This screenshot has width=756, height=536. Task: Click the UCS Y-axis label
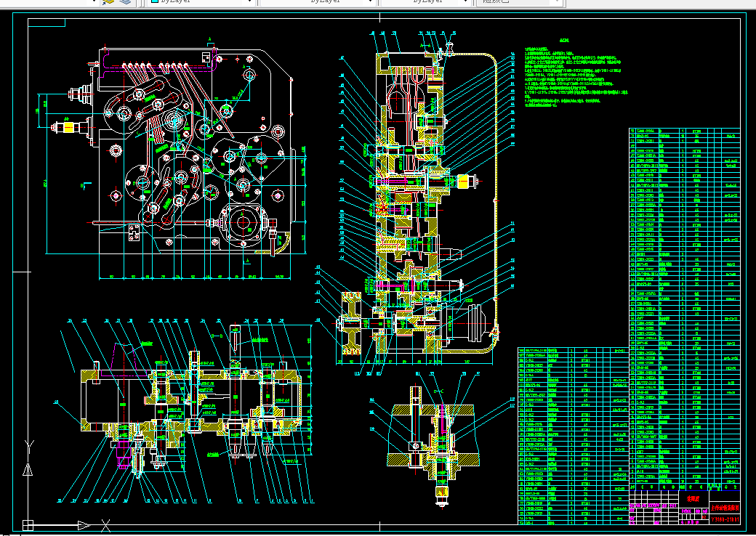[29, 445]
